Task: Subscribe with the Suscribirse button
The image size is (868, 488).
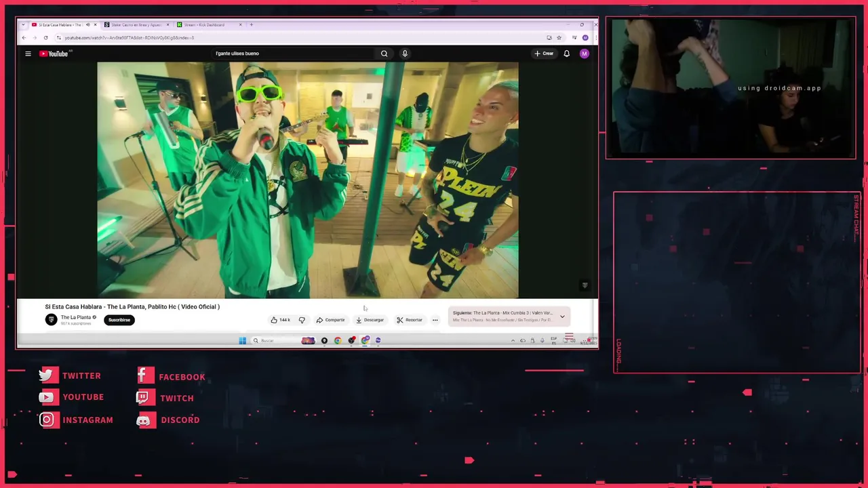Action: [119, 320]
